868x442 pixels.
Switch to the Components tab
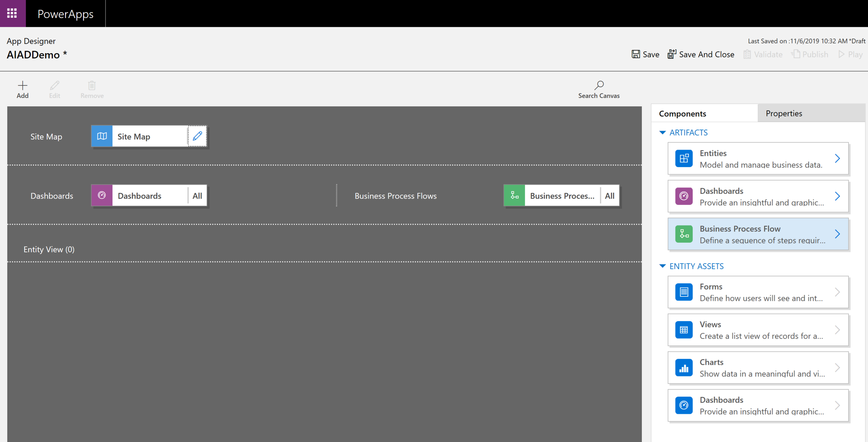682,114
